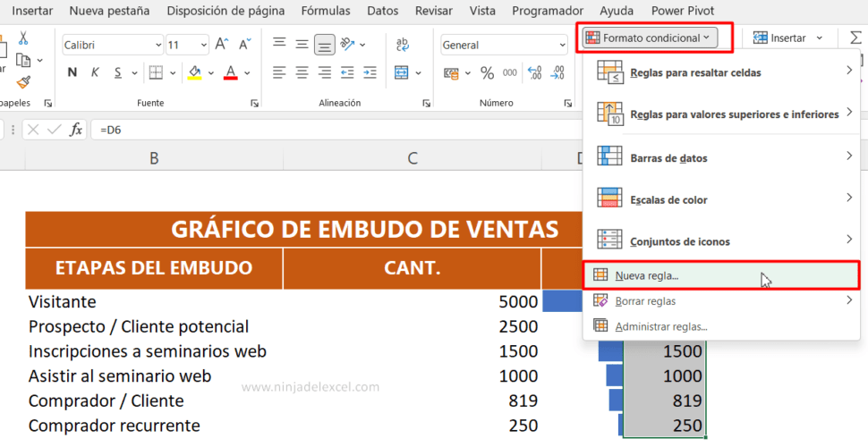Open the font size 11 dropdown

204,46
